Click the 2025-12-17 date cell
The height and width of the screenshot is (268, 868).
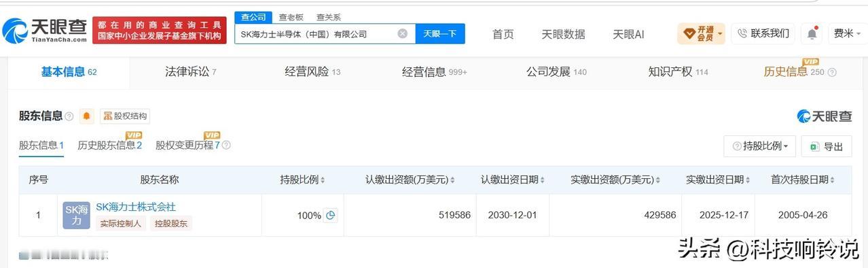(718, 215)
